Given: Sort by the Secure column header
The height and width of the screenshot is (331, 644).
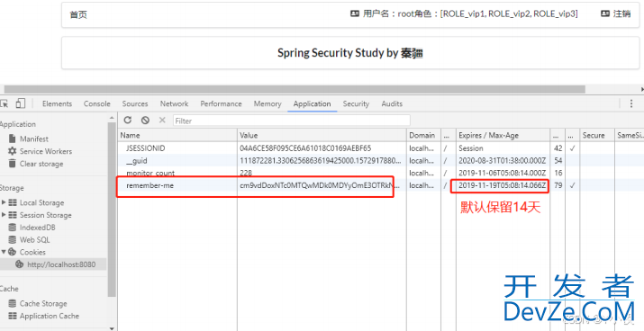Looking at the screenshot, I should 597,135.
